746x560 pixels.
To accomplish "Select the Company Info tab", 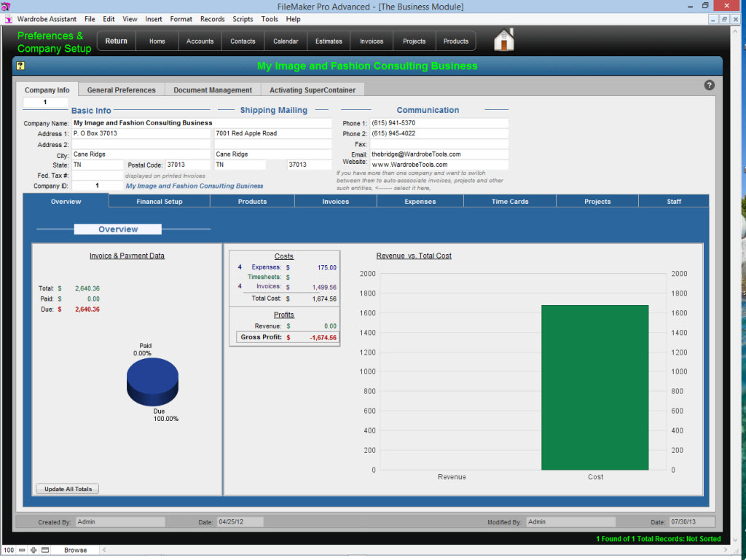I will click(47, 90).
